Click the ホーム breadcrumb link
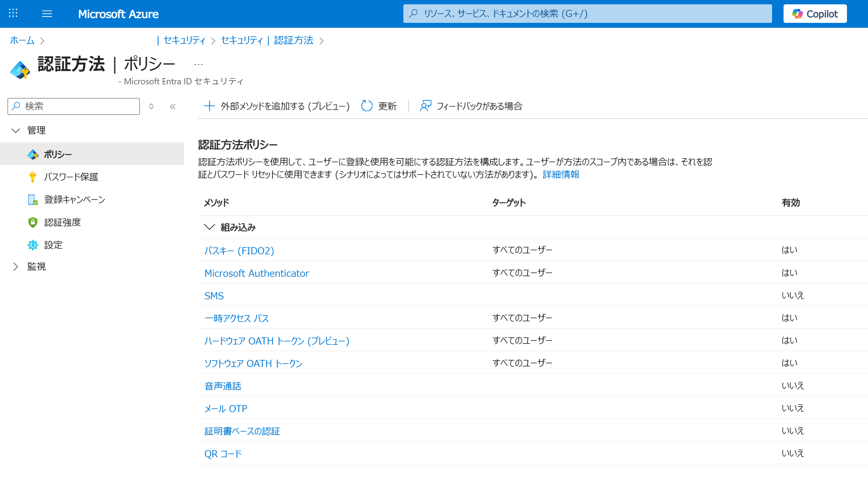This screenshot has height=477, width=868. tap(22, 40)
